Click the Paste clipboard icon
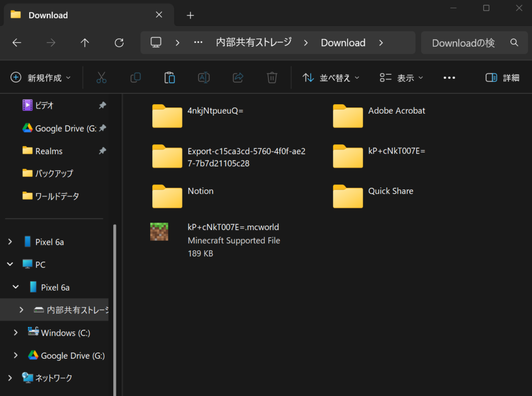Image resolution: width=532 pixels, height=396 pixels. (x=169, y=78)
